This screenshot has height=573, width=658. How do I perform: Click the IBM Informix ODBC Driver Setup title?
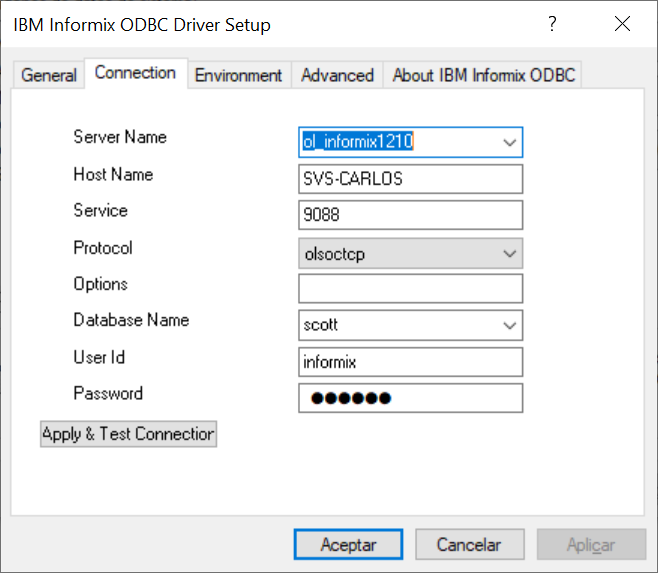click(142, 24)
